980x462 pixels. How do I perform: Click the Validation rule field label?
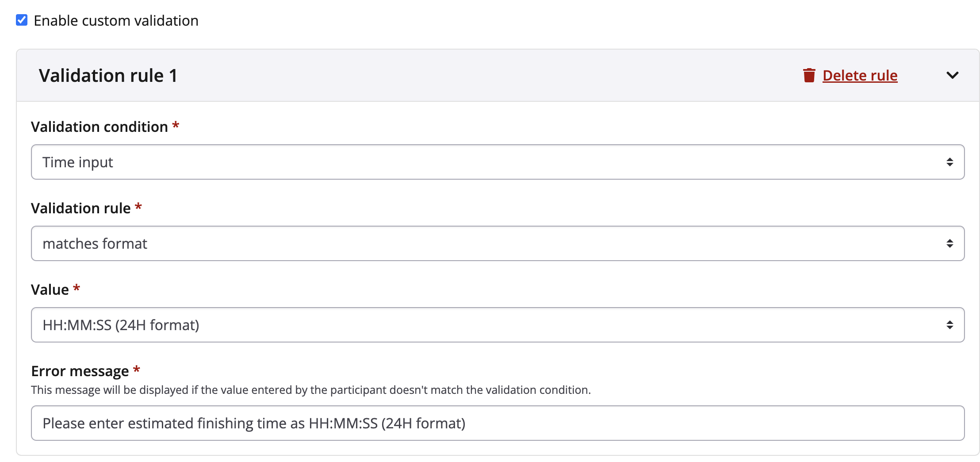coord(81,208)
